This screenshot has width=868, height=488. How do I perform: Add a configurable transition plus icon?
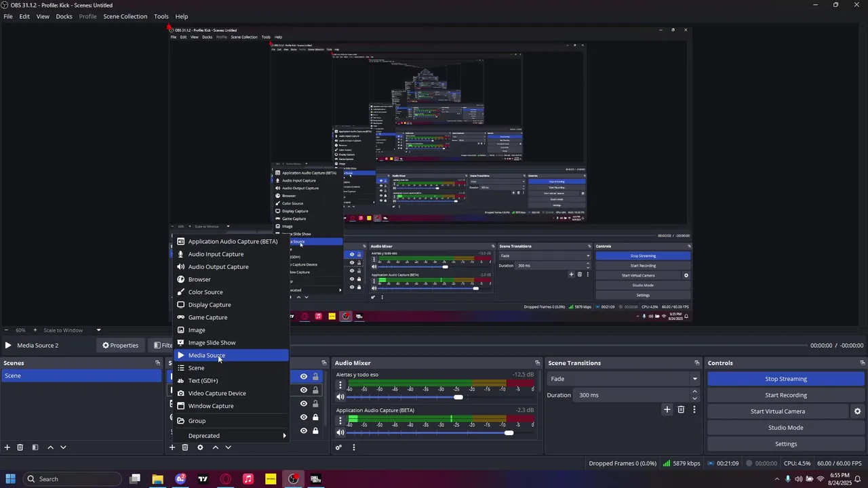tap(667, 409)
